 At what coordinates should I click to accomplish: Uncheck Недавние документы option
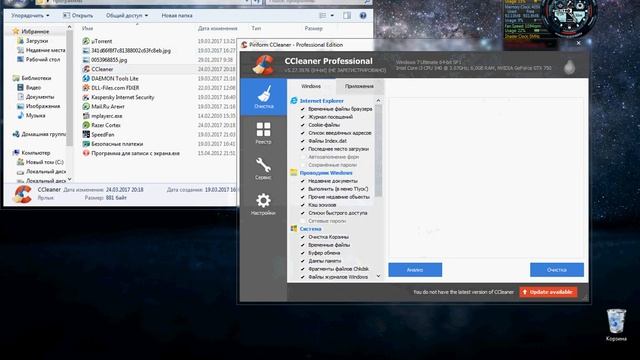click(x=302, y=181)
